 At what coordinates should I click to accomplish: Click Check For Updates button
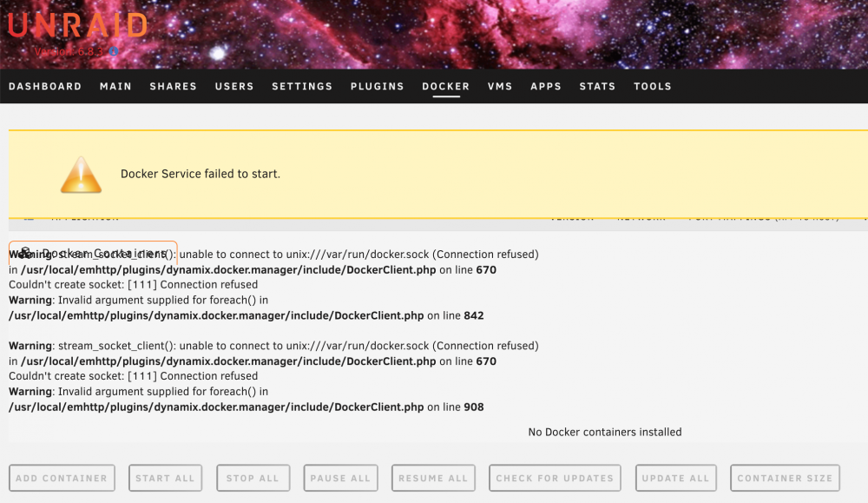pos(555,478)
